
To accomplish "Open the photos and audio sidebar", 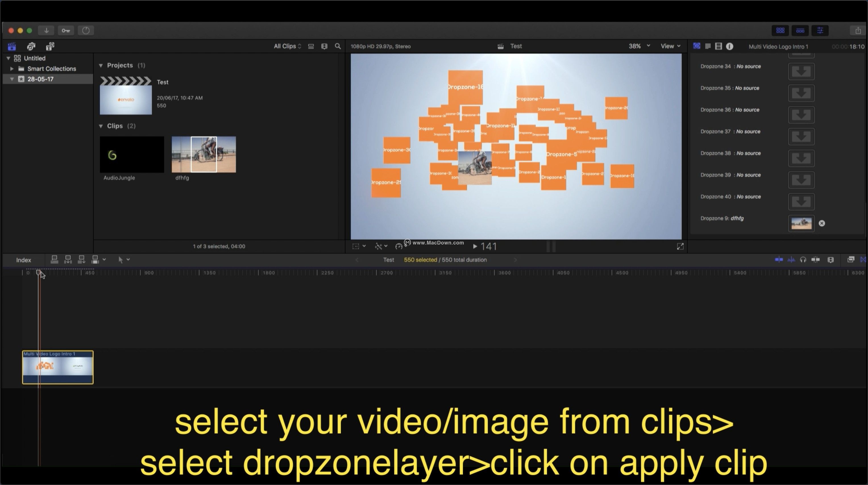I will tap(31, 46).
